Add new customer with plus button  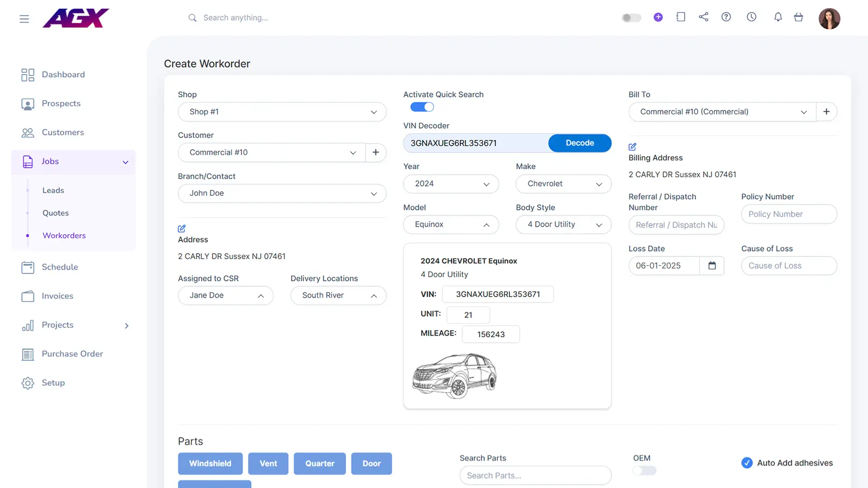coord(375,152)
